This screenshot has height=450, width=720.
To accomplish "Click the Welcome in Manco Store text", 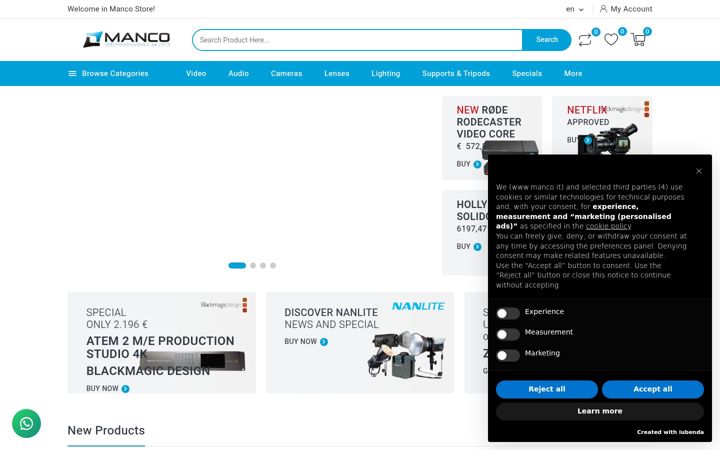I will (x=111, y=9).
